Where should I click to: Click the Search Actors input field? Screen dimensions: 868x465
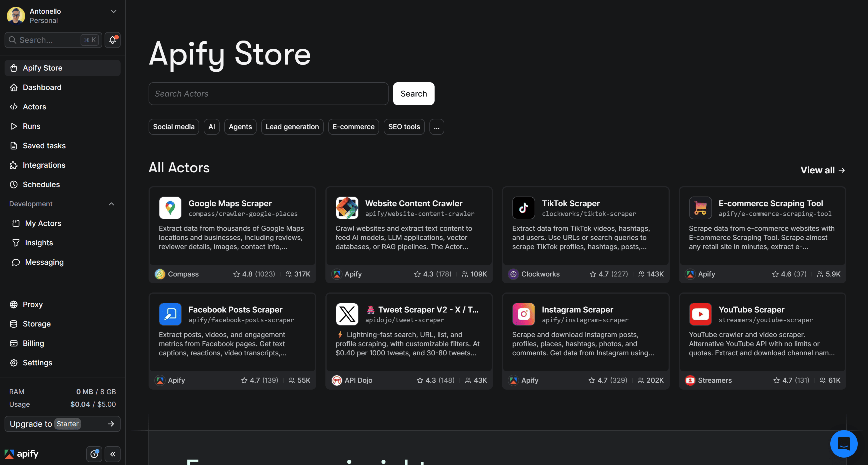pos(268,94)
